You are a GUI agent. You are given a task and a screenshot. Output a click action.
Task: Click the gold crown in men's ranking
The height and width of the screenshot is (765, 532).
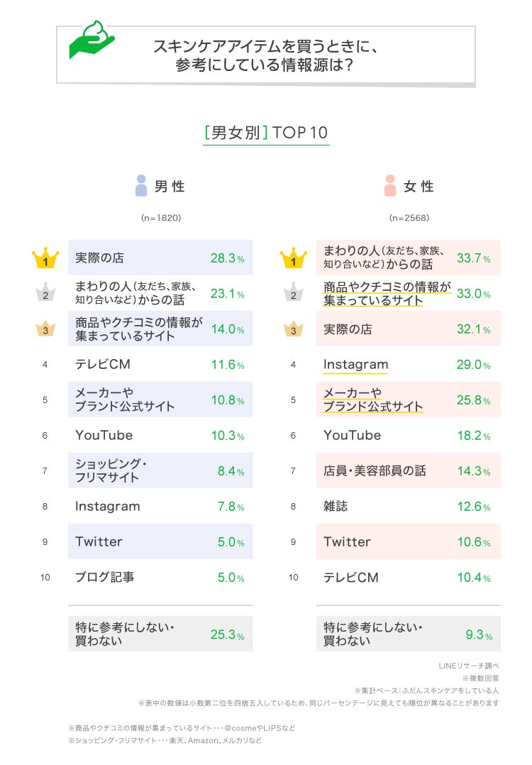45,258
